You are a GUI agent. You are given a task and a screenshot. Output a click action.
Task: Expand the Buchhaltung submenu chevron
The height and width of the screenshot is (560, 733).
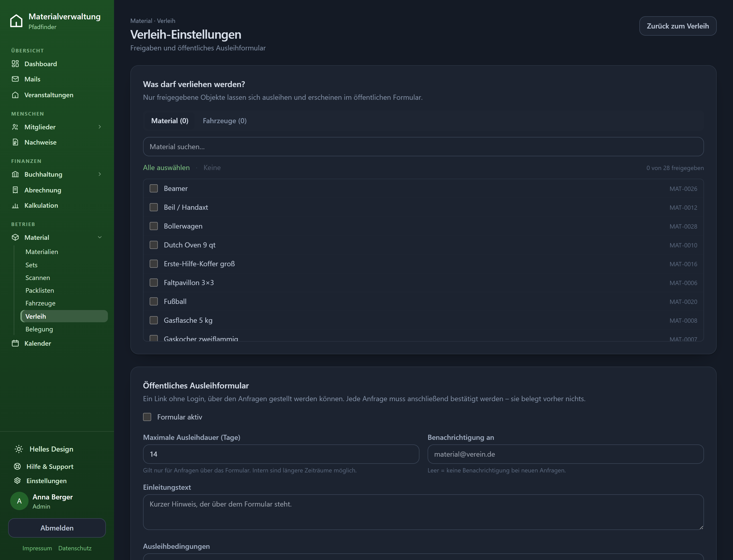click(100, 174)
